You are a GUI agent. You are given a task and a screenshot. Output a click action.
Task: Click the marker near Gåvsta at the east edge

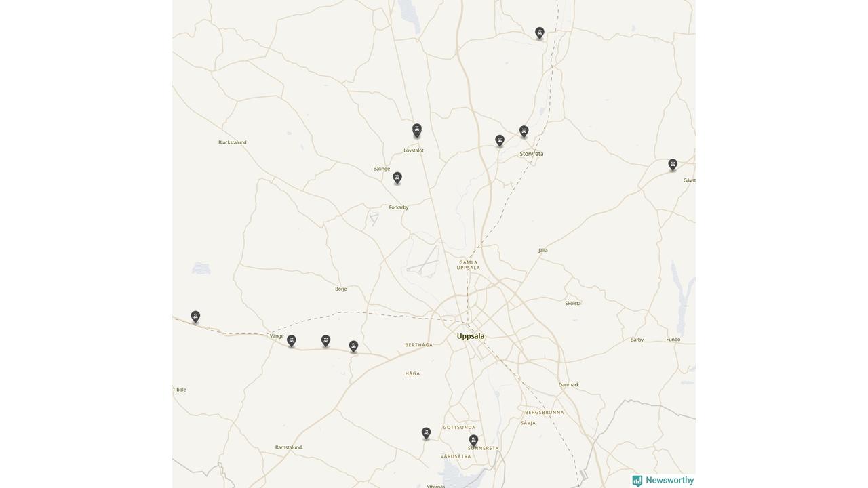click(x=673, y=164)
